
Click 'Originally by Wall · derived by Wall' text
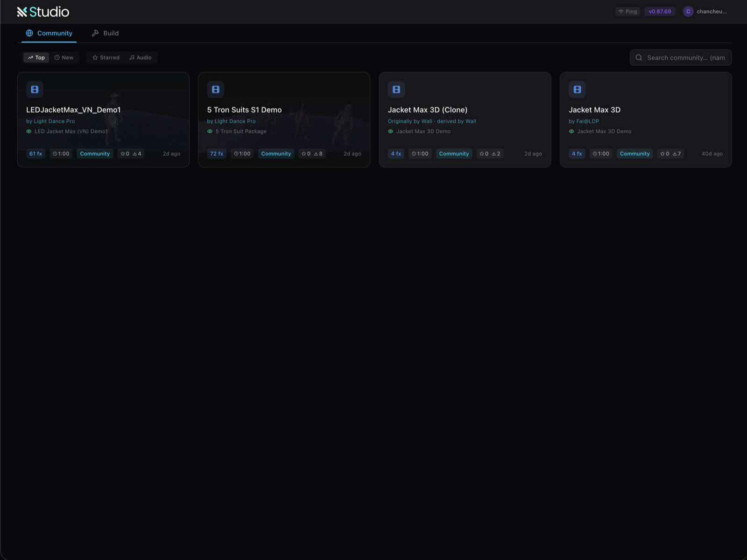[x=432, y=121]
